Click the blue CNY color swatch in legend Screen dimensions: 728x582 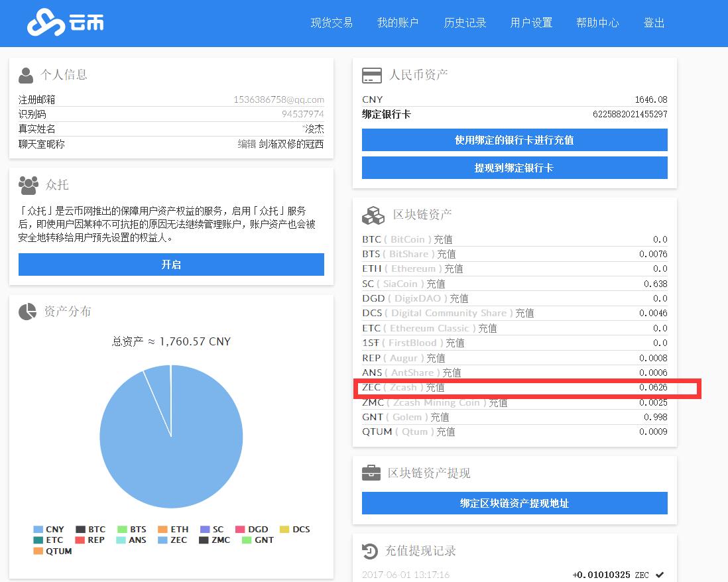[38, 529]
